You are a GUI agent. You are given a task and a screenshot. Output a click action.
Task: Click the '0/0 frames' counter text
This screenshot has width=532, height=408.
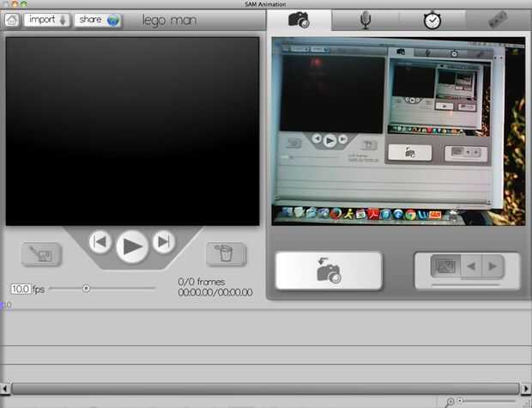[202, 282]
